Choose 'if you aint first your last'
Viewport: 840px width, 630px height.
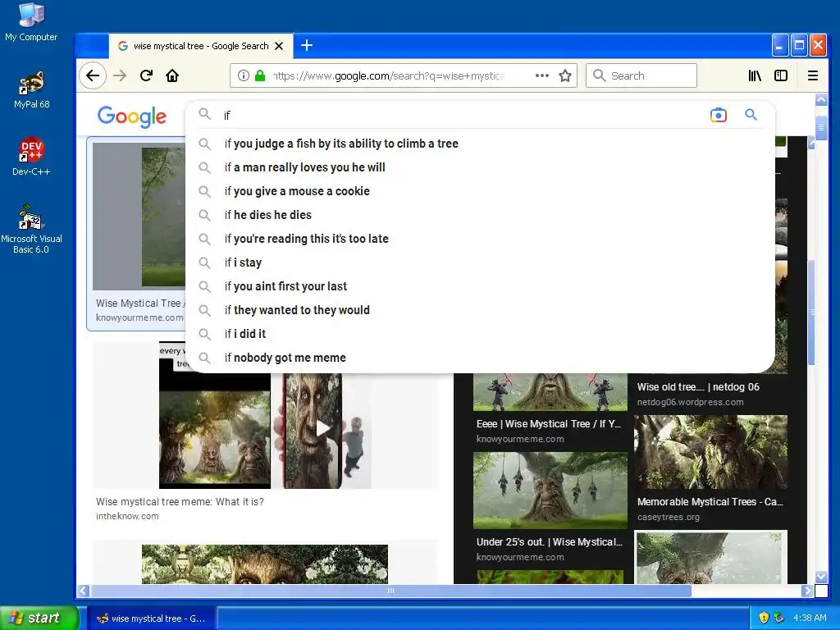480,286
